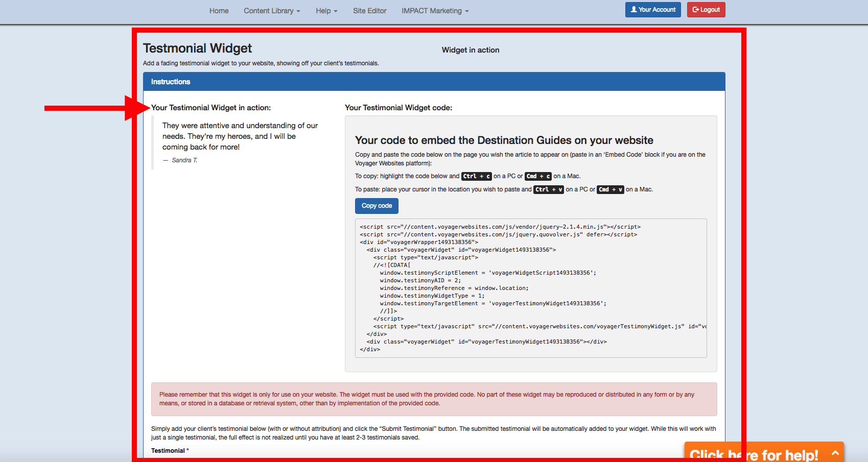Click inside the embed code box
868x462 pixels.
531,288
